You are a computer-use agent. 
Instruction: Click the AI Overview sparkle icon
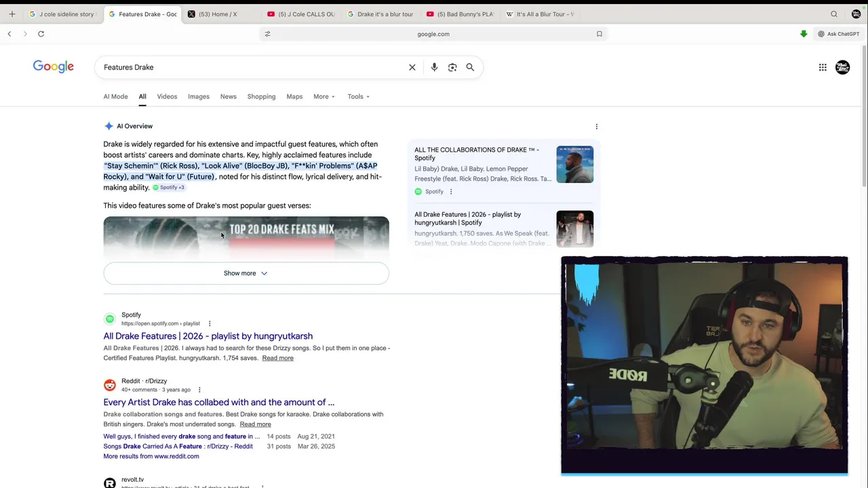(x=108, y=126)
